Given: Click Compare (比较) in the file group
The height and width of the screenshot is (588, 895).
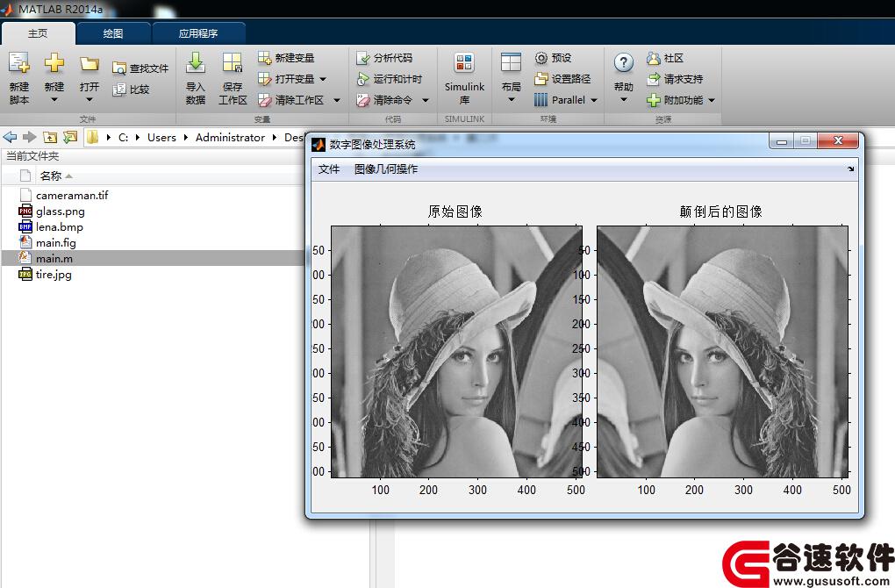Looking at the screenshot, I should (132, 89).
